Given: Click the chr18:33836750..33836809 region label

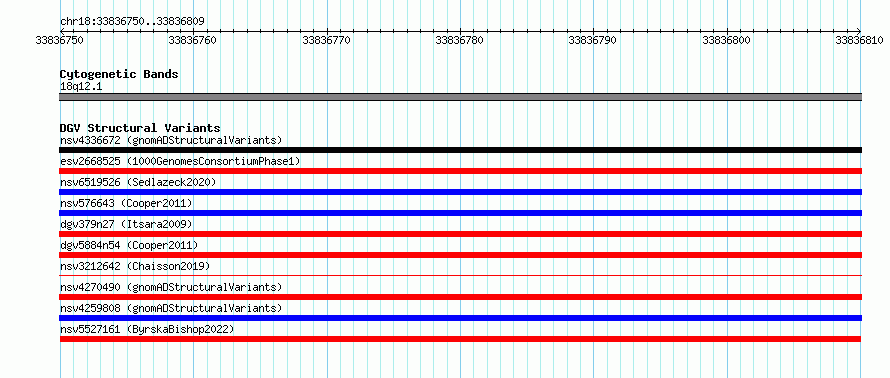Looking at the screenshot, I should point(132,21).
